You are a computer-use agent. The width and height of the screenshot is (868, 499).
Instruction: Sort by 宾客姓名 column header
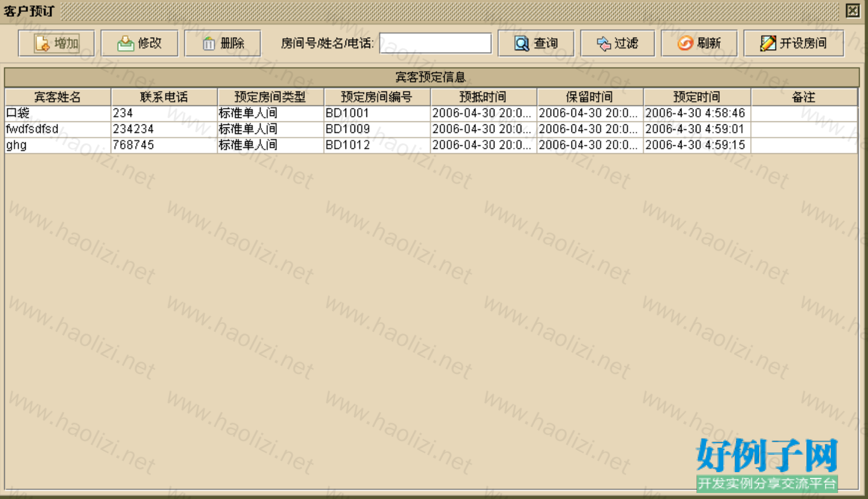(x=57, y=97)
